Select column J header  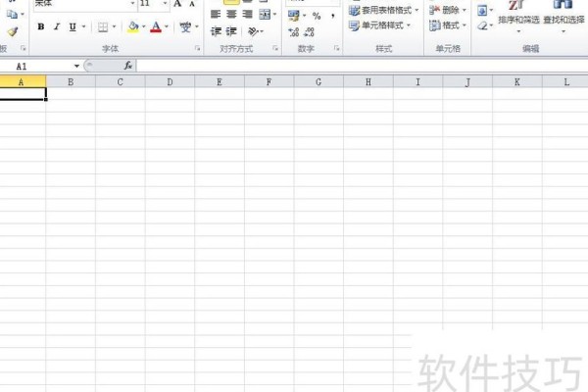coord(467,81)
